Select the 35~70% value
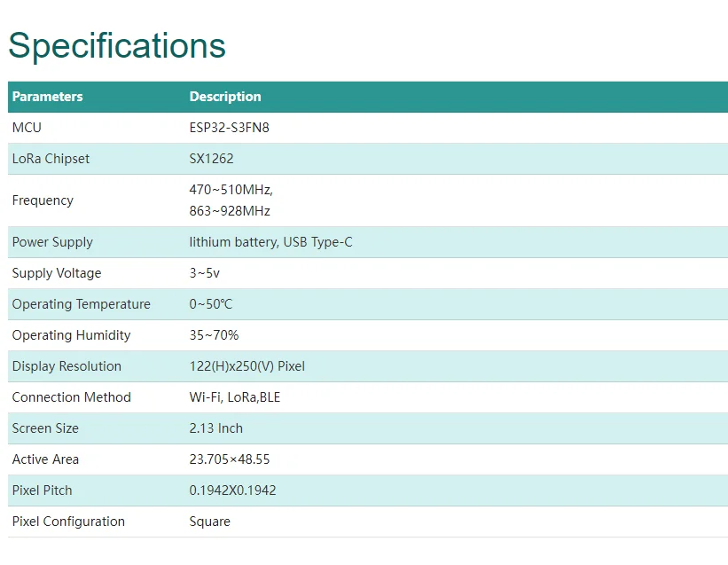728x565 pixels. tap(214, 335)
